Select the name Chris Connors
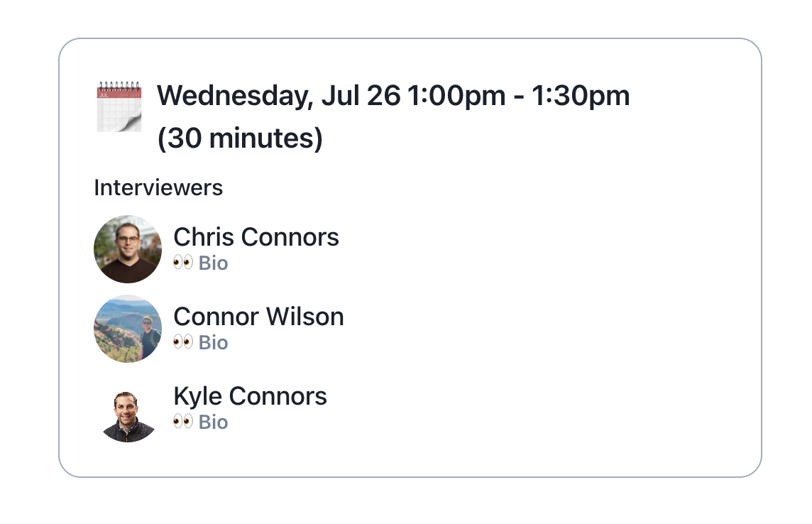Viewport: 812px width, 524px height. click(x=256, y=237)
